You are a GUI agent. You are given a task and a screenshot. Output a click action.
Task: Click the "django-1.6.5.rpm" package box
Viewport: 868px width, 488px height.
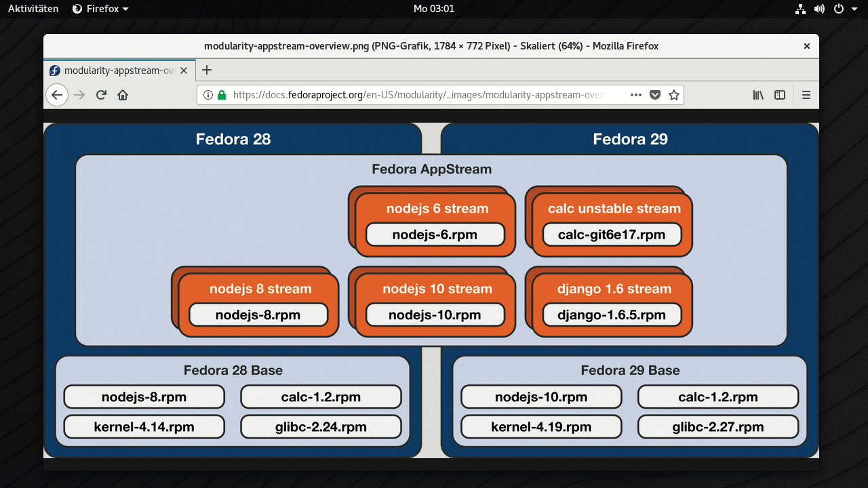pyautogui.click(x=612, y=314)
